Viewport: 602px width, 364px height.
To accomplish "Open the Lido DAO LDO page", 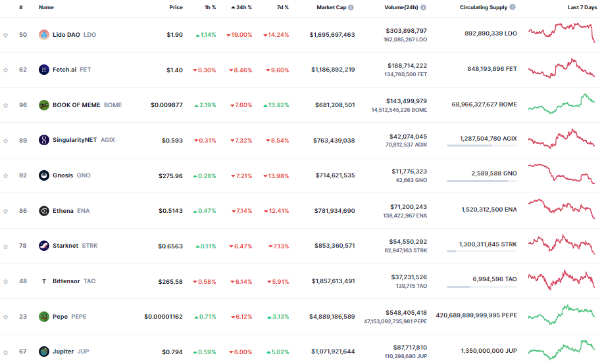I will (74, 35).
